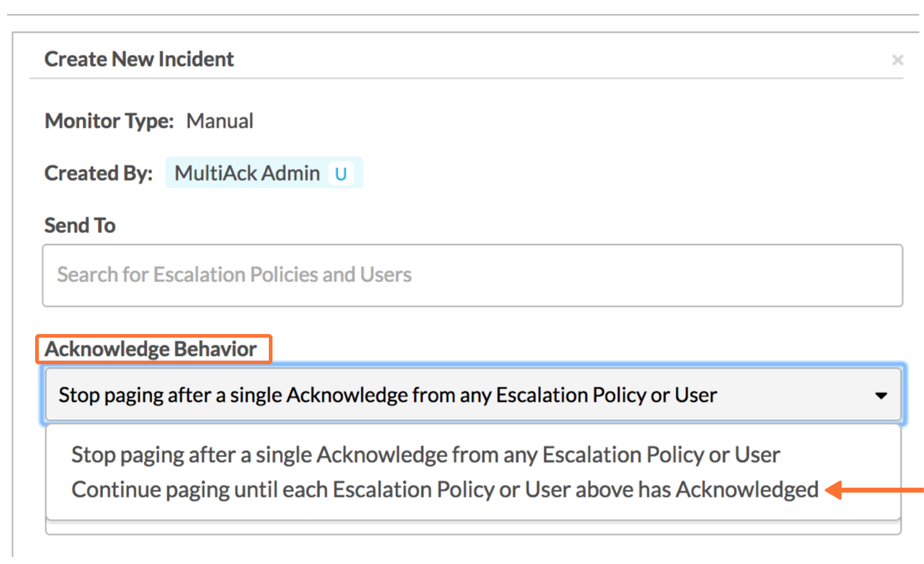The width and height of the screenshot is (924, 564).
Task: Click the orange highlight box around Acknowledge Behavior
Action: [x=154, y=349]
